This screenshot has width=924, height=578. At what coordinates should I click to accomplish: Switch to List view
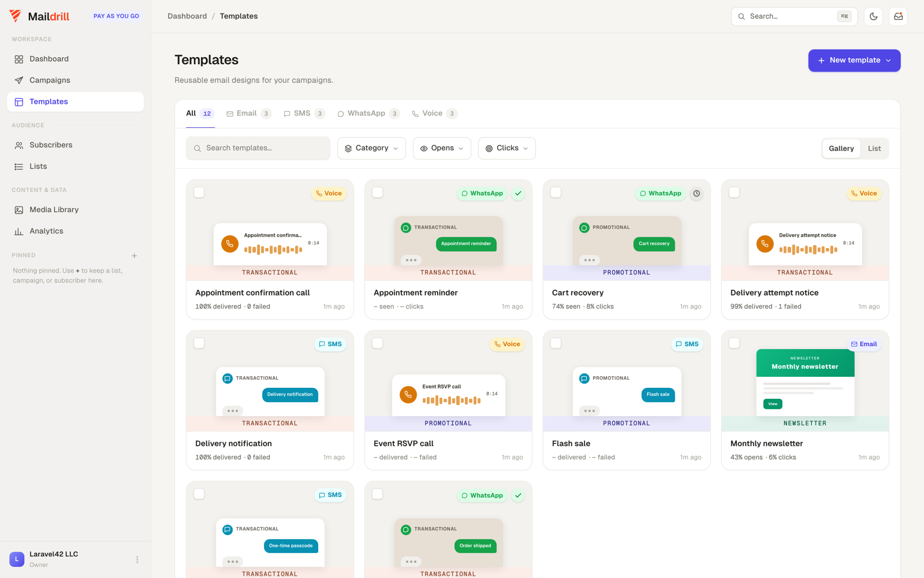pos(874,149)
